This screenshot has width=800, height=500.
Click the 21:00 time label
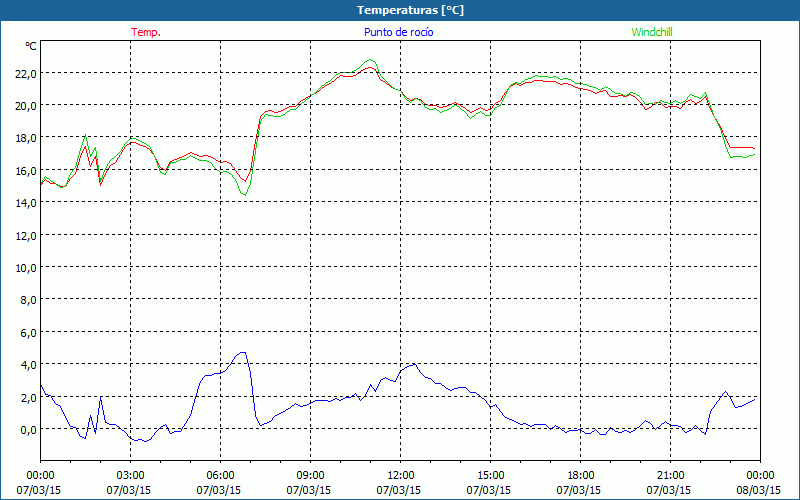pos(670,476)
